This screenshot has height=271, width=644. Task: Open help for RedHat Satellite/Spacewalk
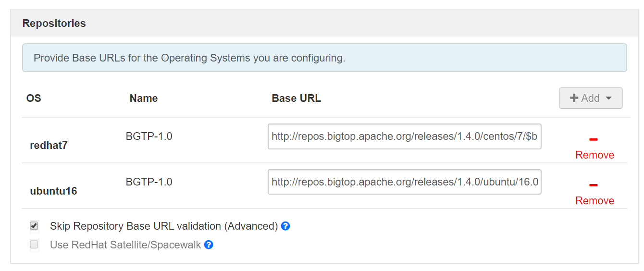(209, 245)
